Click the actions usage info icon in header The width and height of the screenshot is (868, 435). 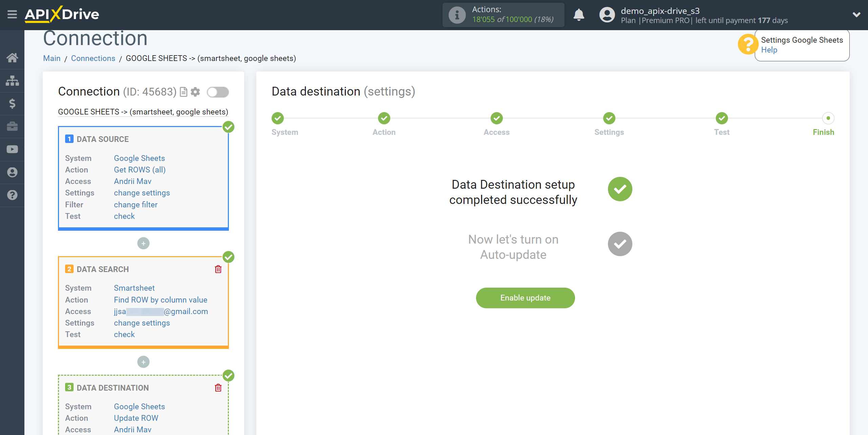[456, 15]
